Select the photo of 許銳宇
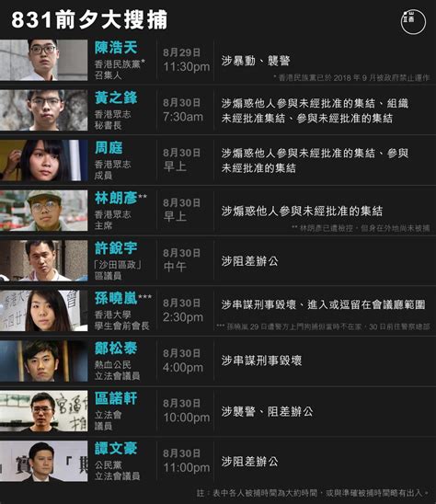The width and height of the screenshot is (436, 504). point(44,260)
